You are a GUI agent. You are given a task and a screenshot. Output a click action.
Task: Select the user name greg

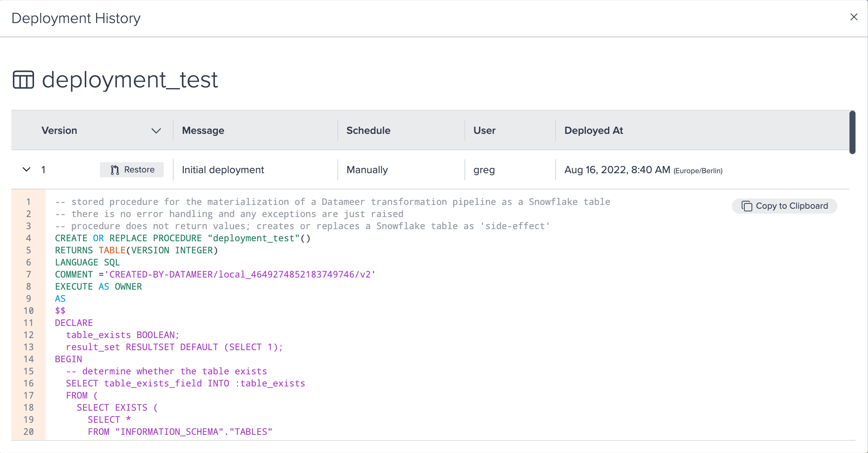click(484, 171)
